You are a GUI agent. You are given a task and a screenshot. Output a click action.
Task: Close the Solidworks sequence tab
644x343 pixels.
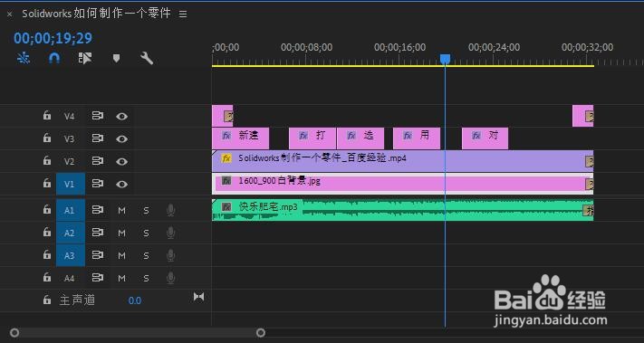click(x=9, y=14)
